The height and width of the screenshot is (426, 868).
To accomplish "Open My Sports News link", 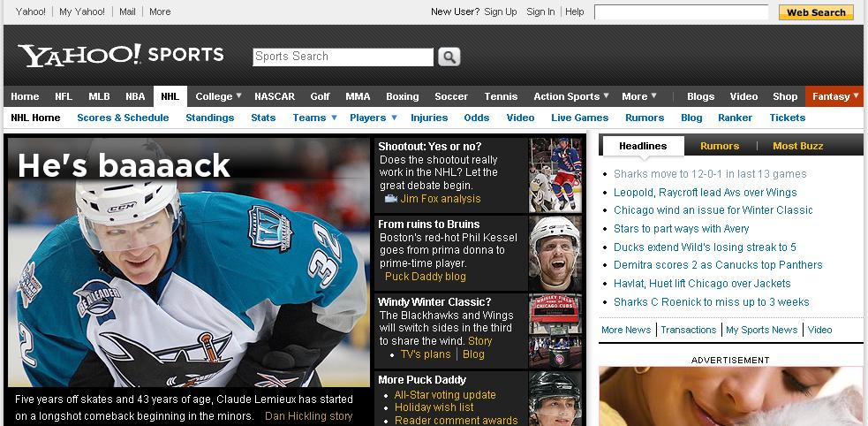I will (762, 330).
